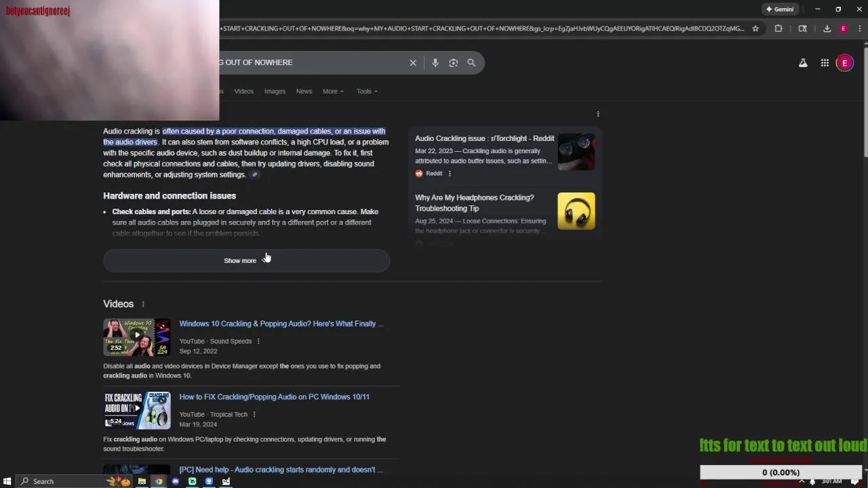Image resolution: width=868 pixels, height=488 pixels.
Task: Click the taskbar clock showing 3:01 AM
Action: point(831,481)
